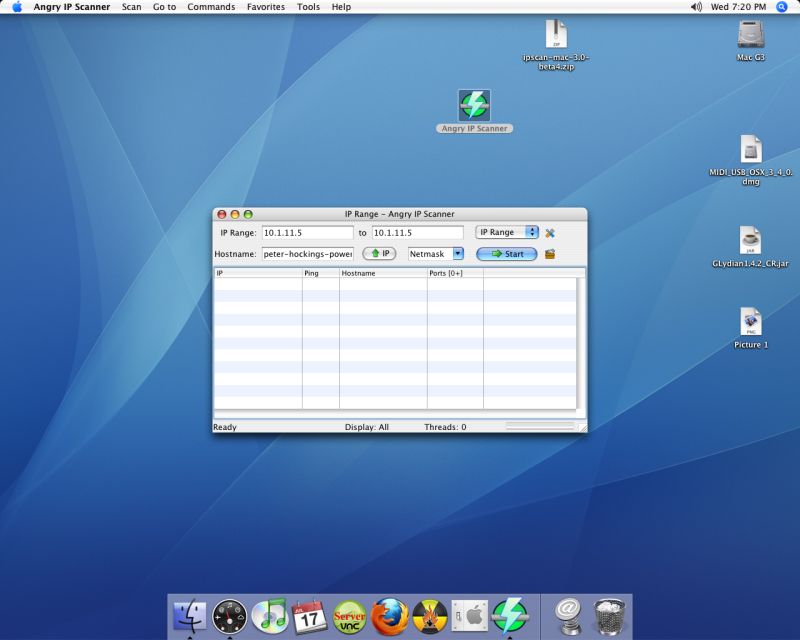
Task: Open iCal from the Dock
Action: pos(309,617)
